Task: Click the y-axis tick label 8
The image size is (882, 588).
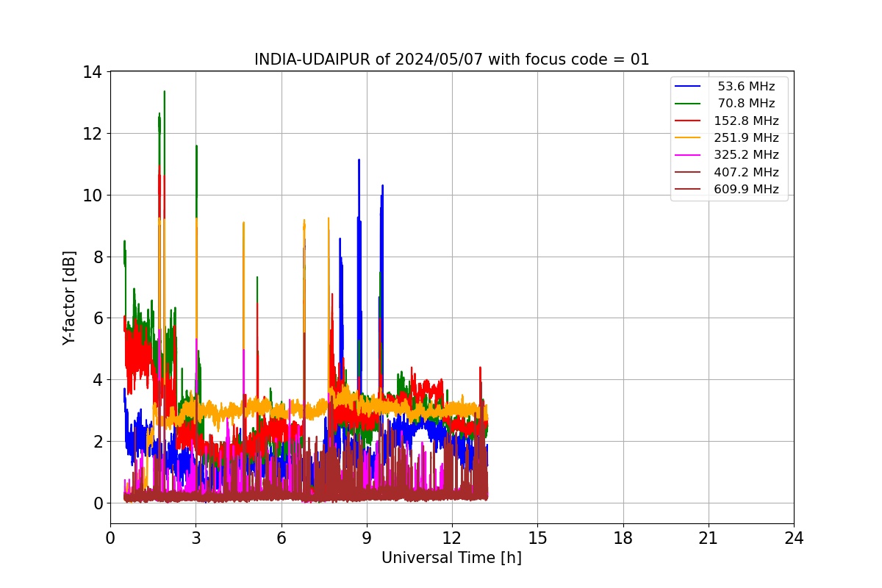Action: point(97,257)
